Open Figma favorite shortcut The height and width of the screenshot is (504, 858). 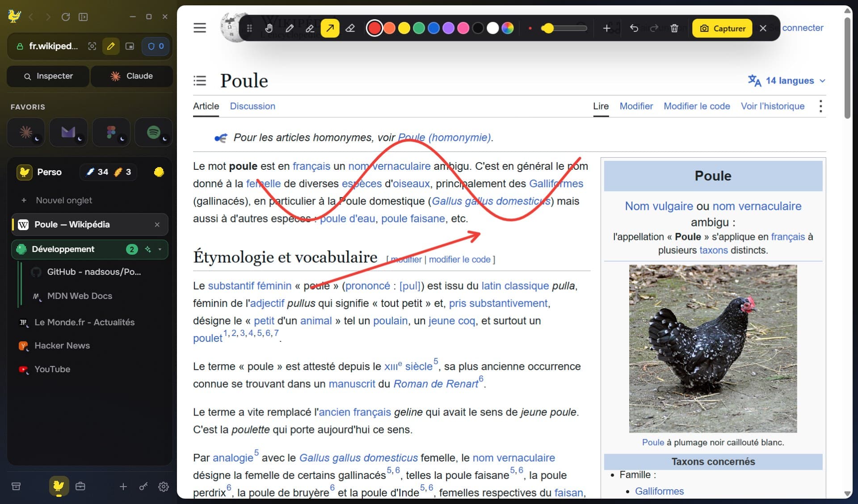tap(111, 132)
